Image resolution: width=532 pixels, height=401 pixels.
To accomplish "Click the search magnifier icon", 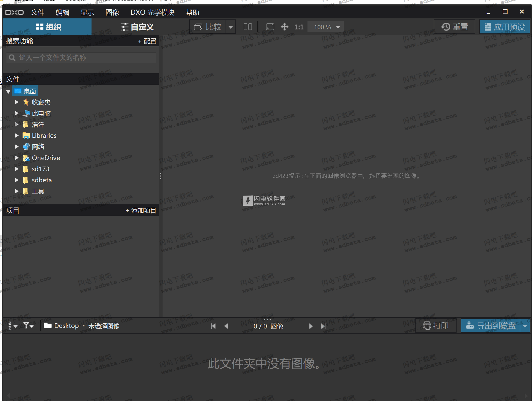I will pos(12,58).
